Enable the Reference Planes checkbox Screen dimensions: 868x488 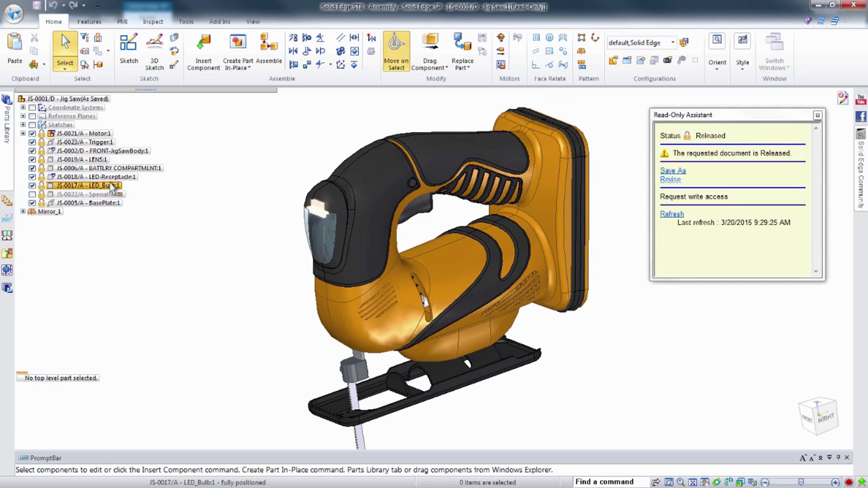coord(32,116)
